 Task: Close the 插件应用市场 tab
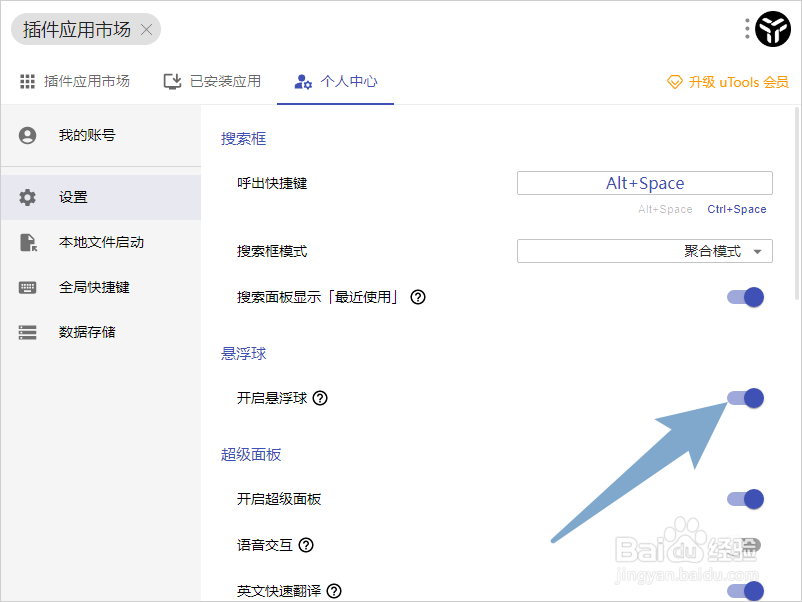pyautogui.click(x=146, y=30)
